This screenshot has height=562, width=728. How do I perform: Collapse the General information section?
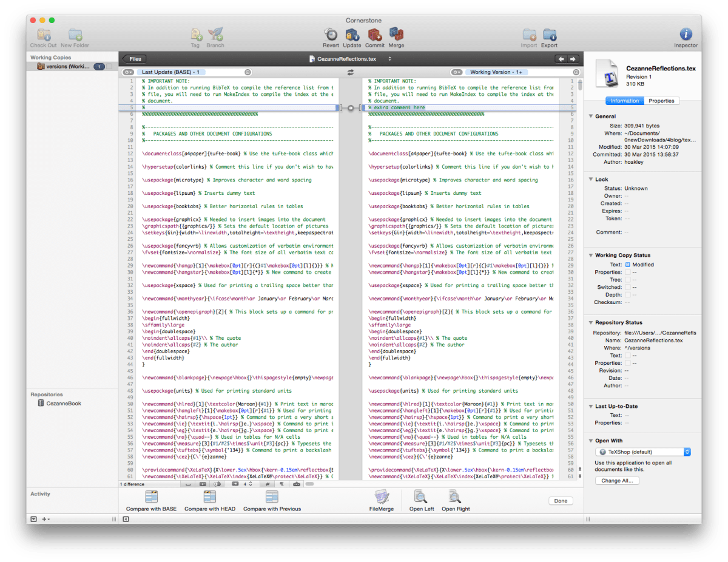590,116
